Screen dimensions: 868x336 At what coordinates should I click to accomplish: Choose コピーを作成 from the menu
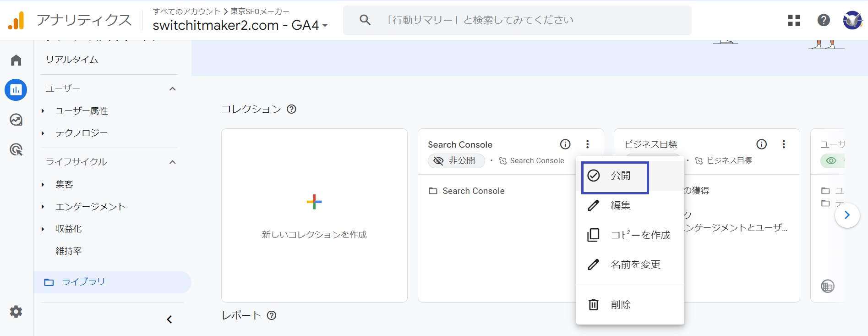click(630, 235)
